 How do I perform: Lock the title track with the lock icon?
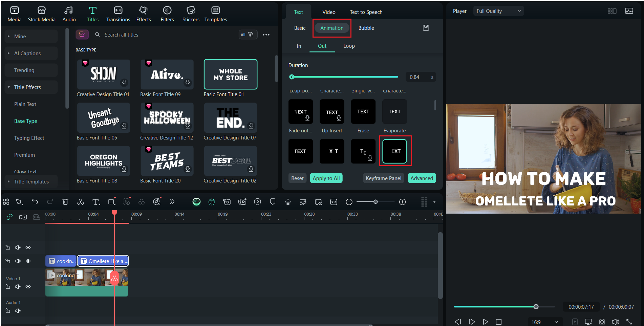[x=8, y=261]
